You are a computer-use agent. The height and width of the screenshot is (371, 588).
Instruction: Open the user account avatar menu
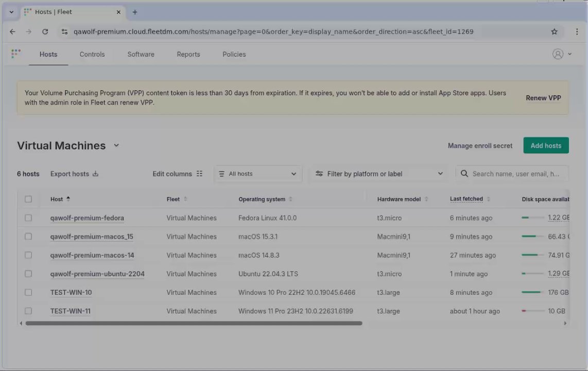(558, 54)
